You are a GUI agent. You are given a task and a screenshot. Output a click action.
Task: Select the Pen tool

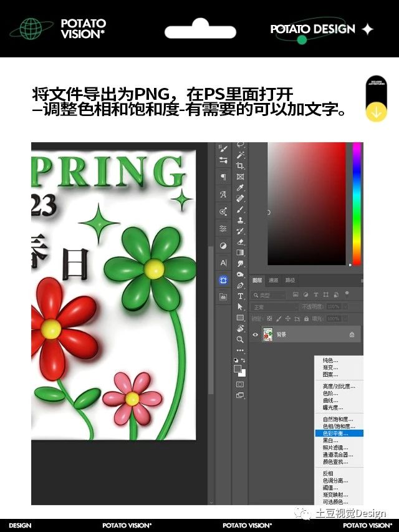[240, 286]
